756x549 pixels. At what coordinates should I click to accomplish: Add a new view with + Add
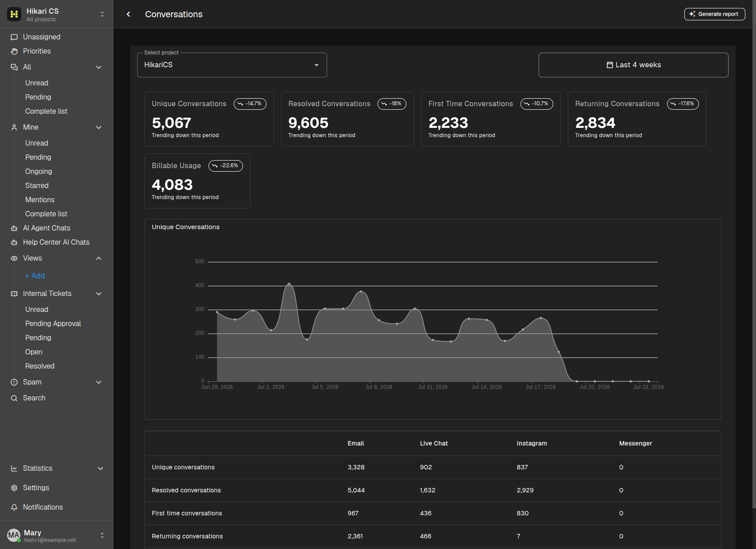[x=35, y=276]
